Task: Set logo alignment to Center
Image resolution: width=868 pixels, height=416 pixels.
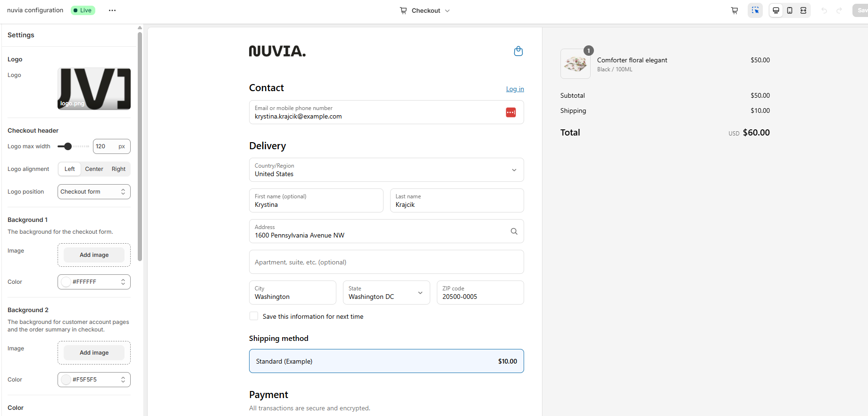Action: tap(94, 169)
